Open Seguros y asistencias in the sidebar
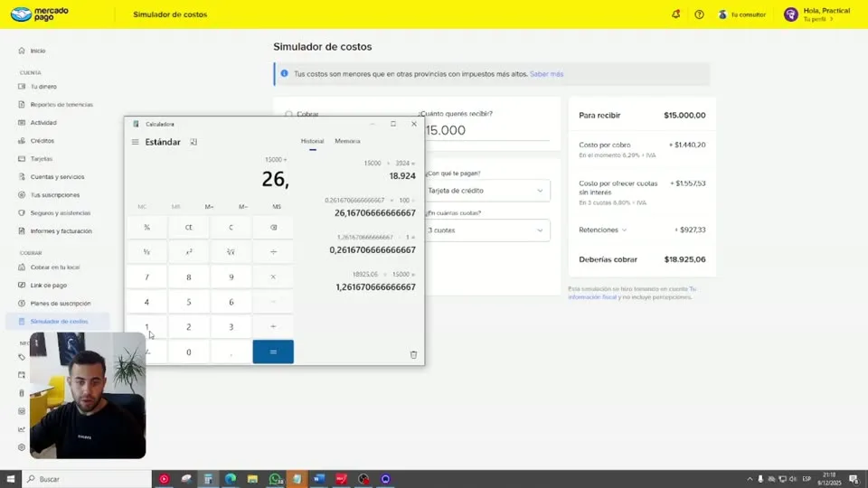 [x=61, y=213]
